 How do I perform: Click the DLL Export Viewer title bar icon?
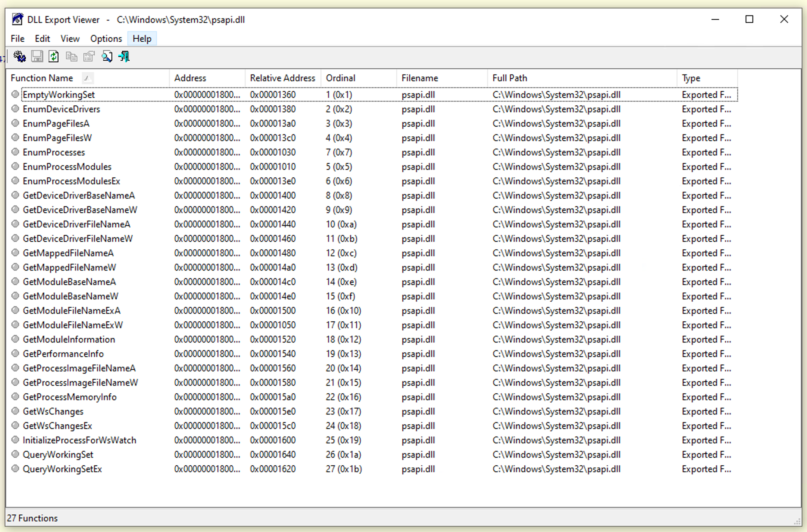[x=17, y=19]
